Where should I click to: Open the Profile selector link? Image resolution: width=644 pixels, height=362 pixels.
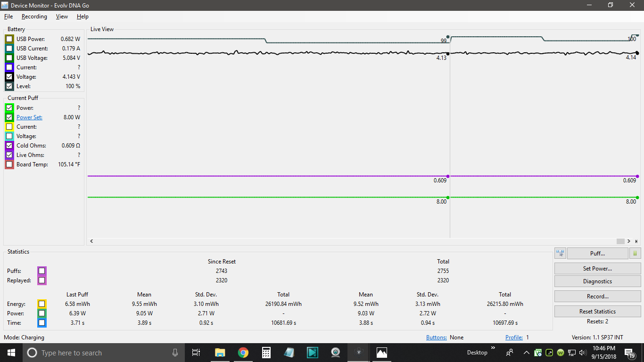click(514, 337)
